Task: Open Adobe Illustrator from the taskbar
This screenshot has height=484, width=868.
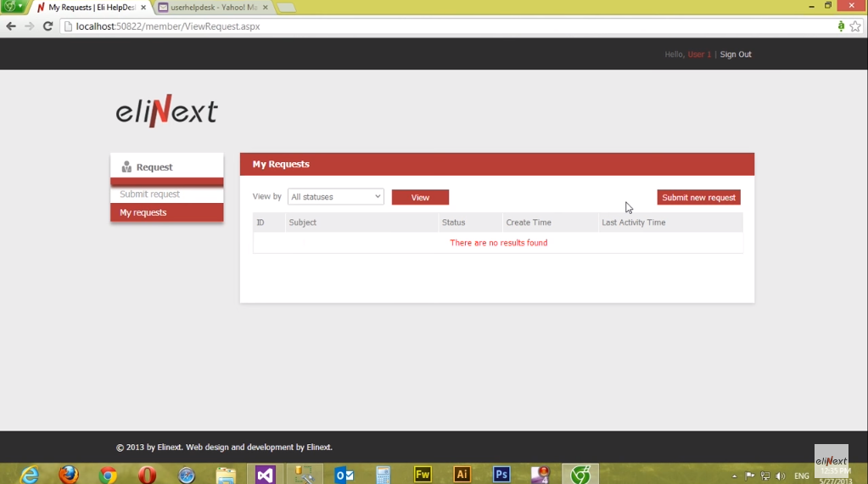Action: pyautogui.click(x=462, y=475)
